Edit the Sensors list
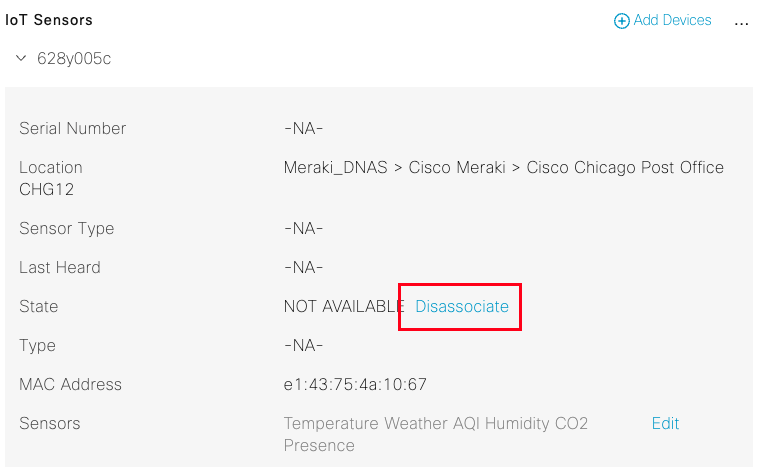This screenshot has height=467, width=769. pyautogui.click(x=665, y=423)
